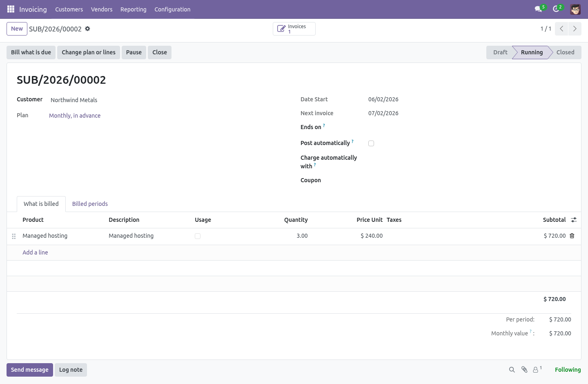Open the Configuration menu
This screenshot has height=384, width=588.
(172, 9)
